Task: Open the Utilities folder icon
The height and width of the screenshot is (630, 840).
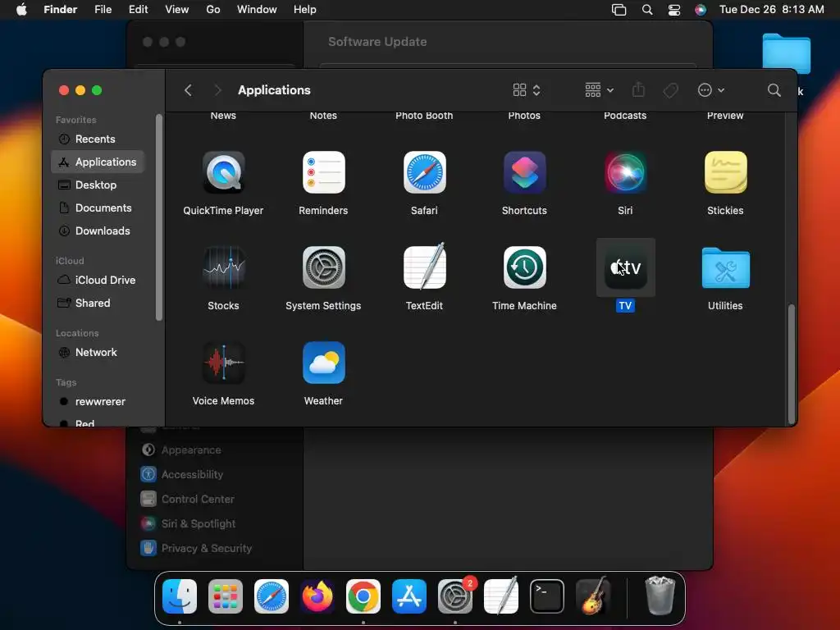Action: pos(725,268)
